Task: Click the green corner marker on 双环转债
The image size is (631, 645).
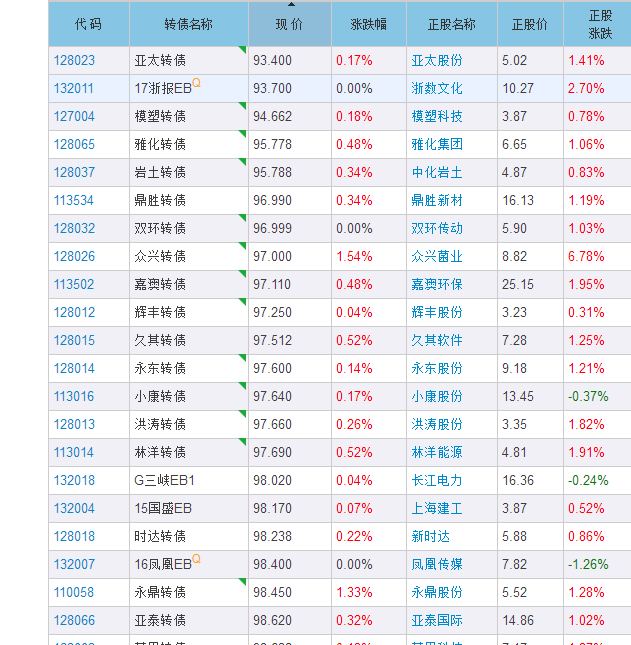Action: pos(243,217)
